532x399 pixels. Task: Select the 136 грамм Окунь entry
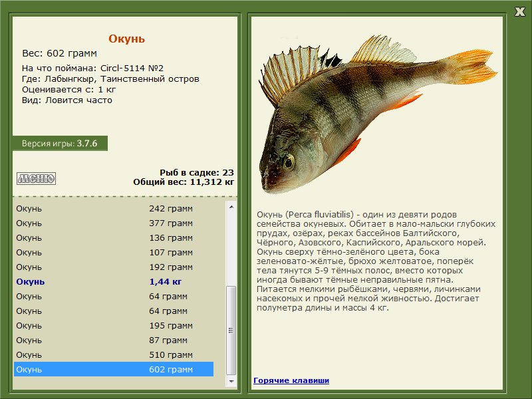point(114,238)
